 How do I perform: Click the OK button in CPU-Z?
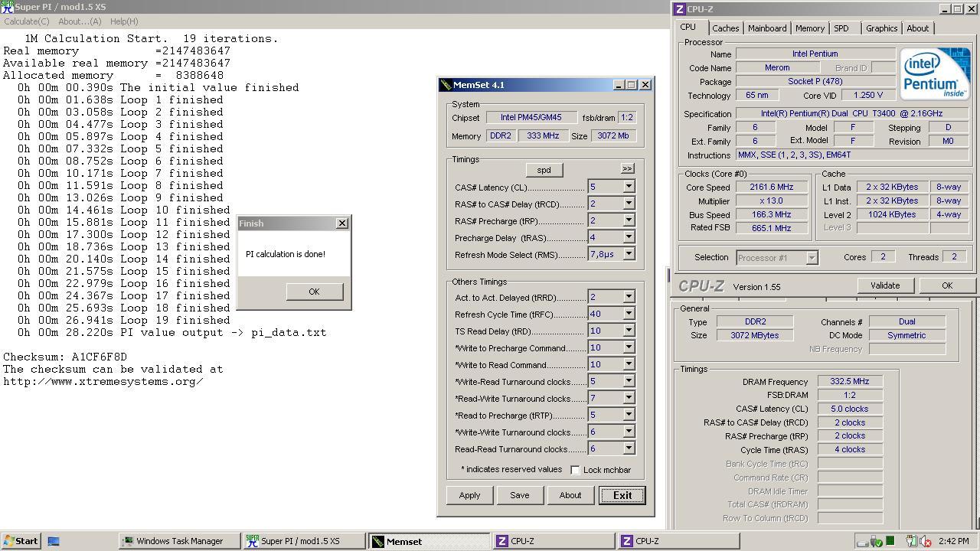tap(947, 285)
